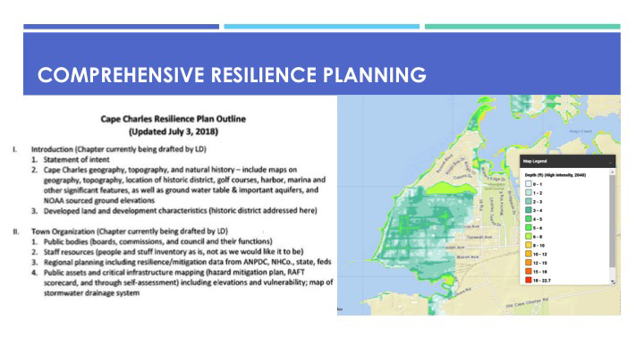
Task: Pick the 8 - 10 yellow swatch
Action: 529,244
